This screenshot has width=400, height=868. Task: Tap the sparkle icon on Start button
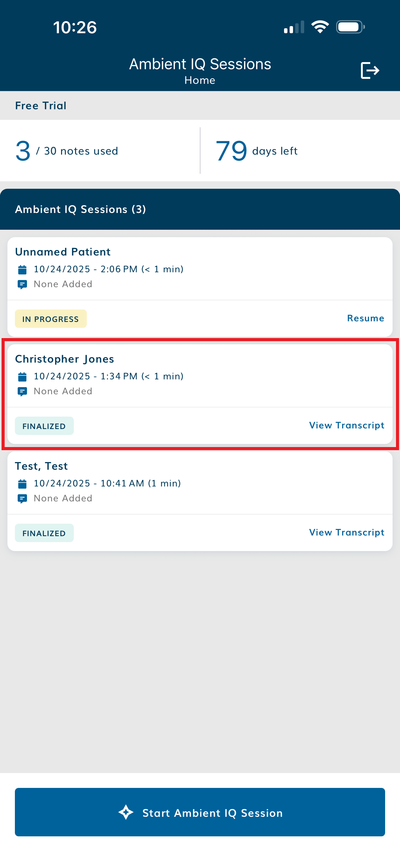tap(126, 812)
